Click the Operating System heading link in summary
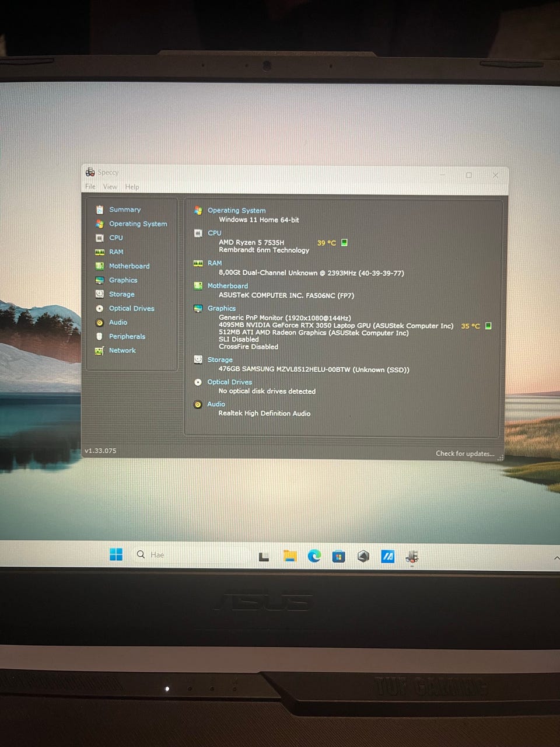 click(x=237, y=210)
